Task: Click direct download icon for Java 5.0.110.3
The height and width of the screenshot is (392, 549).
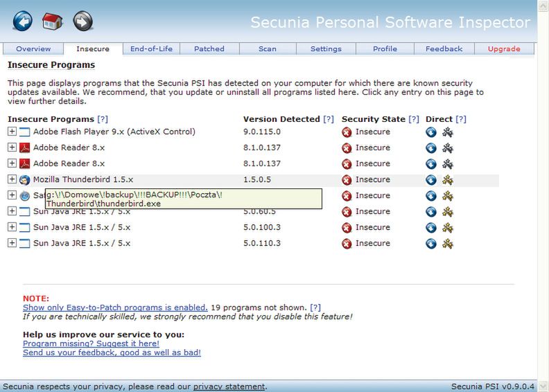Action: [x=431, y=244]
